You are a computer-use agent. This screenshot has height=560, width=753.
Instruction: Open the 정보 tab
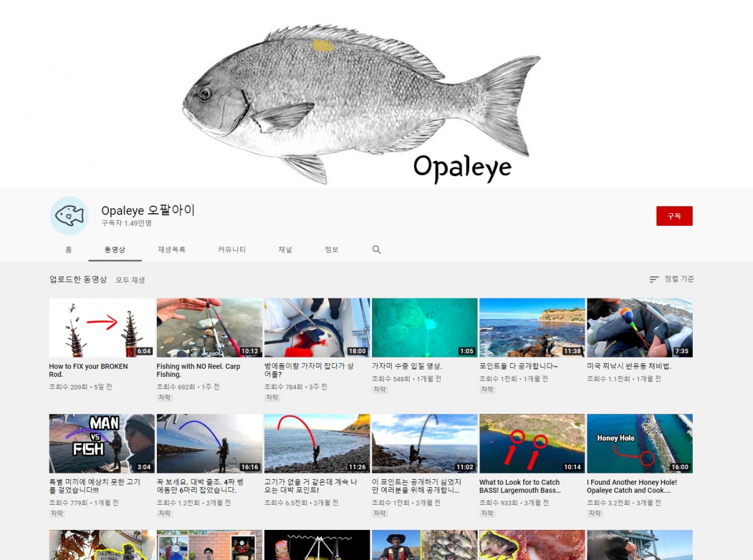coord(331,250)
